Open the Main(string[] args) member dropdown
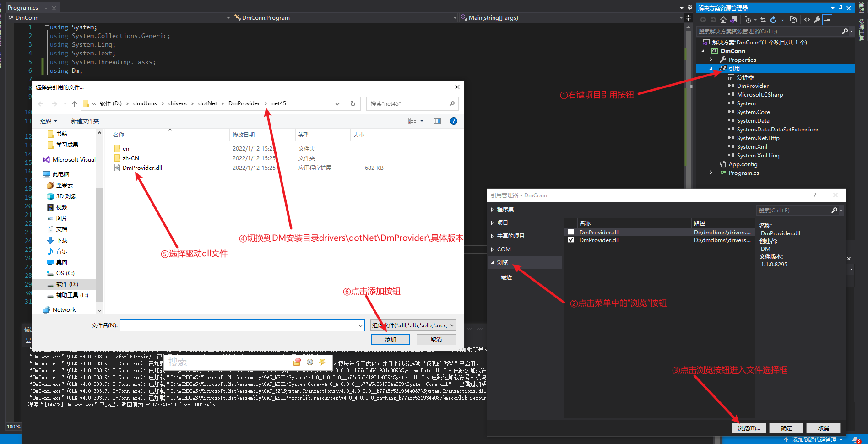The width and height of the screenshot is (868, 444). tap(681, 18)
